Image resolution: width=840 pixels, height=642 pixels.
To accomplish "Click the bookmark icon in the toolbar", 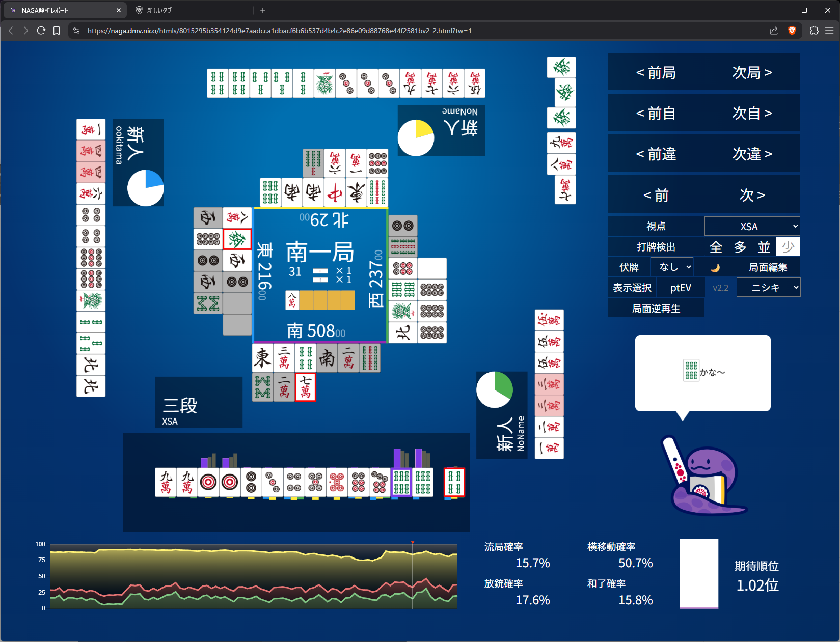I will coord(57,31).
